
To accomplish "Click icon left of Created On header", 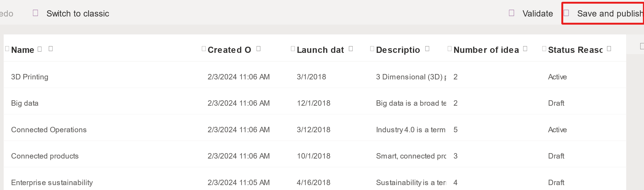I will tap(204, 49).
